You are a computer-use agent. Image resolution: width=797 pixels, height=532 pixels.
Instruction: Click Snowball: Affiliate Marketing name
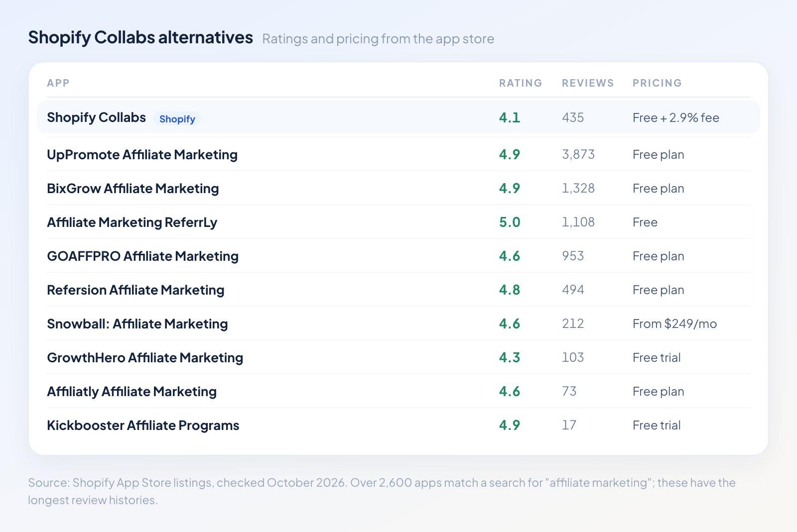point(137,324)
